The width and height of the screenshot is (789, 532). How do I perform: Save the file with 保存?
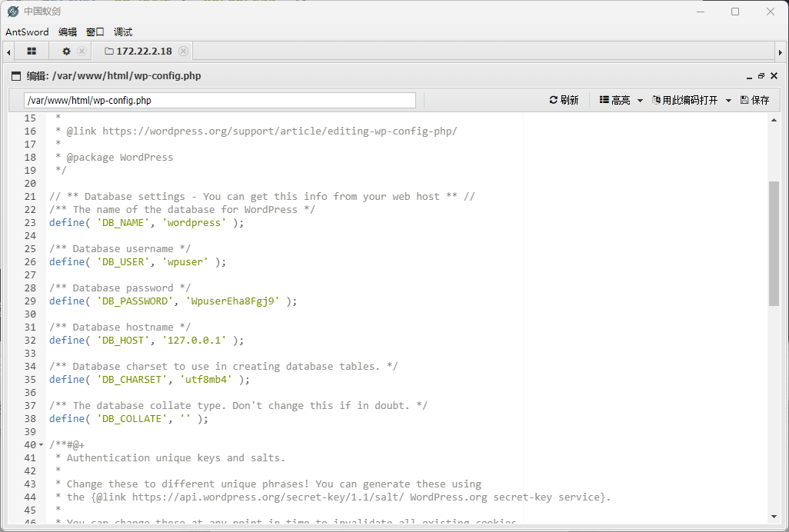click(754, 101)
